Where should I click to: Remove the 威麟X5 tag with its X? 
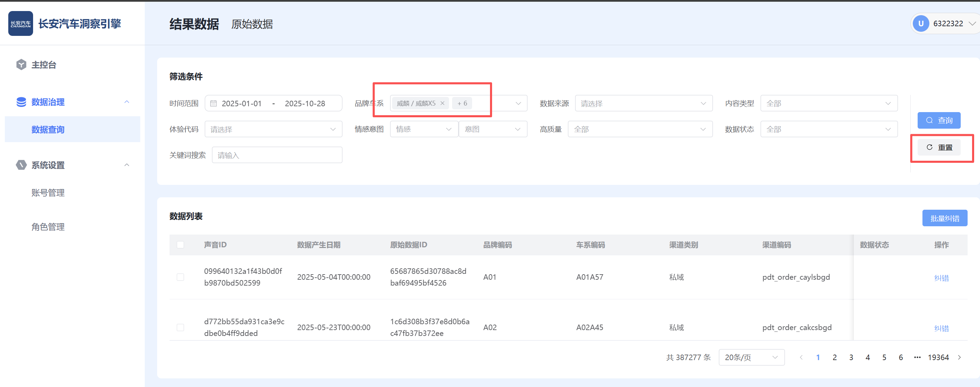point(442,103)
